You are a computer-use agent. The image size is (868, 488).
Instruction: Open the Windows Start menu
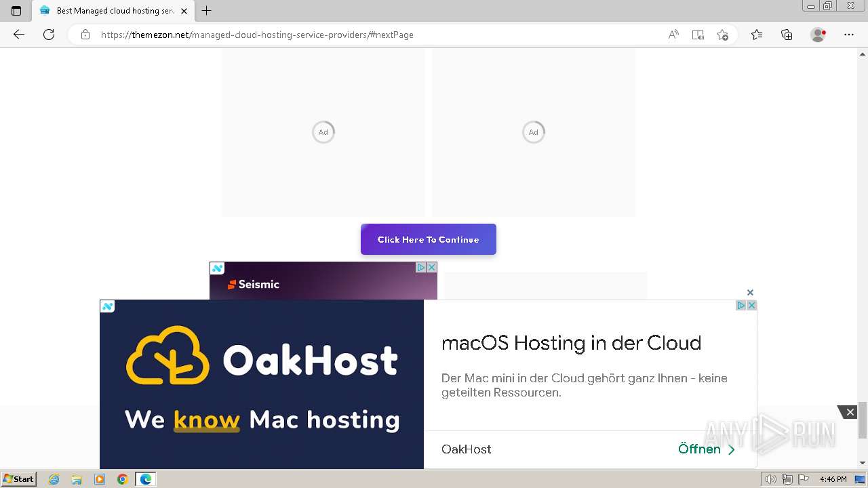tap(19, 479)
